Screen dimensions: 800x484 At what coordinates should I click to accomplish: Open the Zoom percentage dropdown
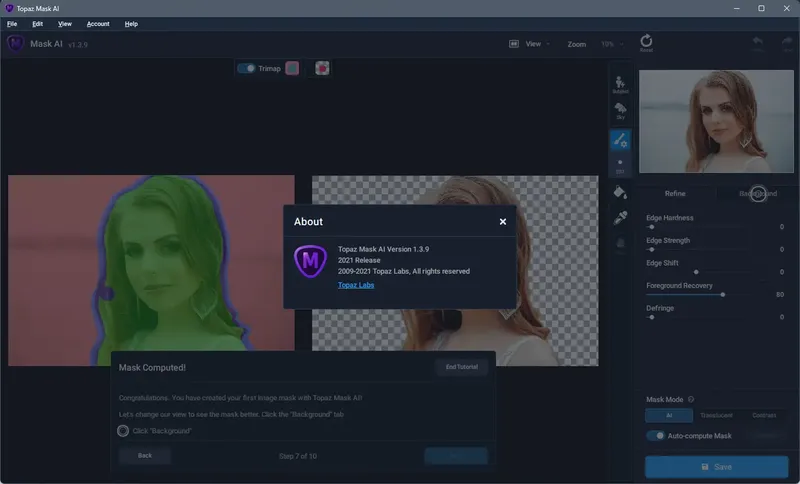pyautogui.click(x=612, y=44)
